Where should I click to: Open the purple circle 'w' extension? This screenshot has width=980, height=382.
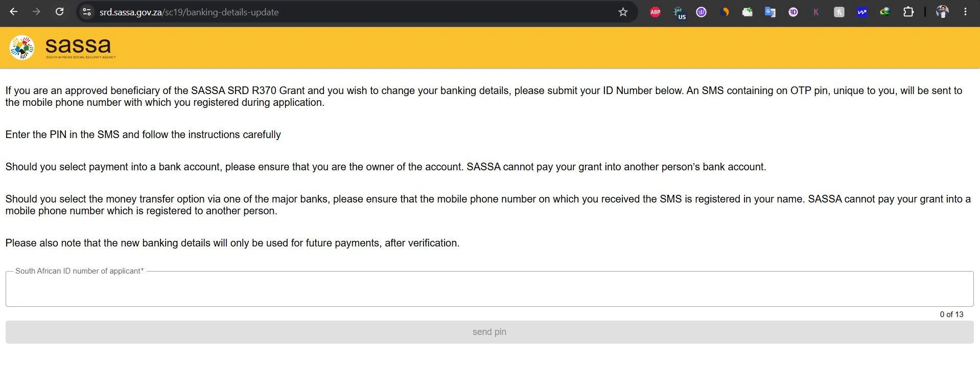click(x=702, y=12)
